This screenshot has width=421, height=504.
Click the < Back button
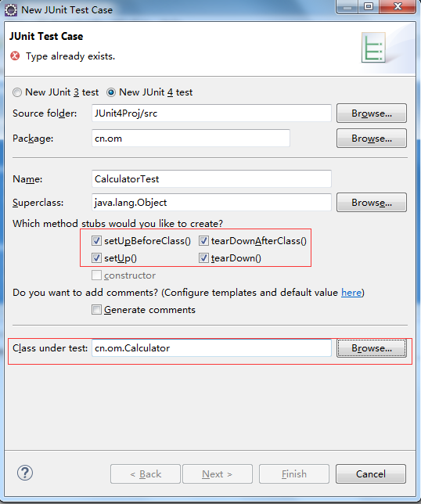pyautogui.click(x=146, y=473)
